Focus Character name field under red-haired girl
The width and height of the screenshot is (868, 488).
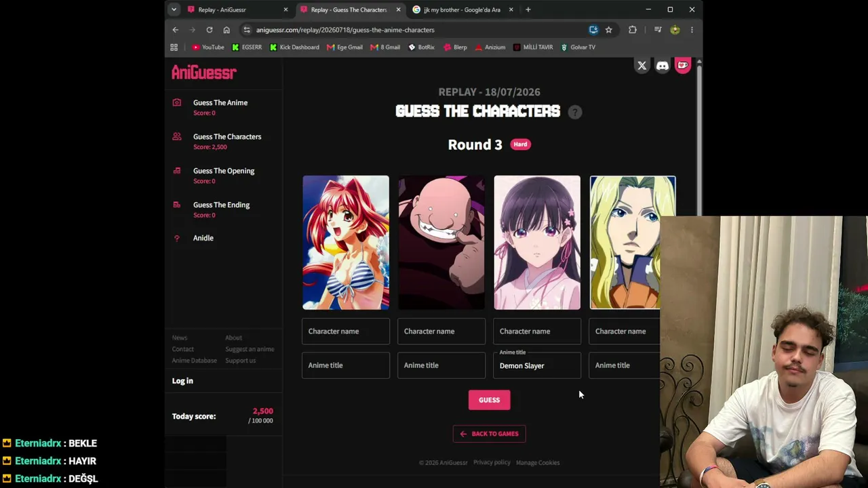click(x=346, y=331)
